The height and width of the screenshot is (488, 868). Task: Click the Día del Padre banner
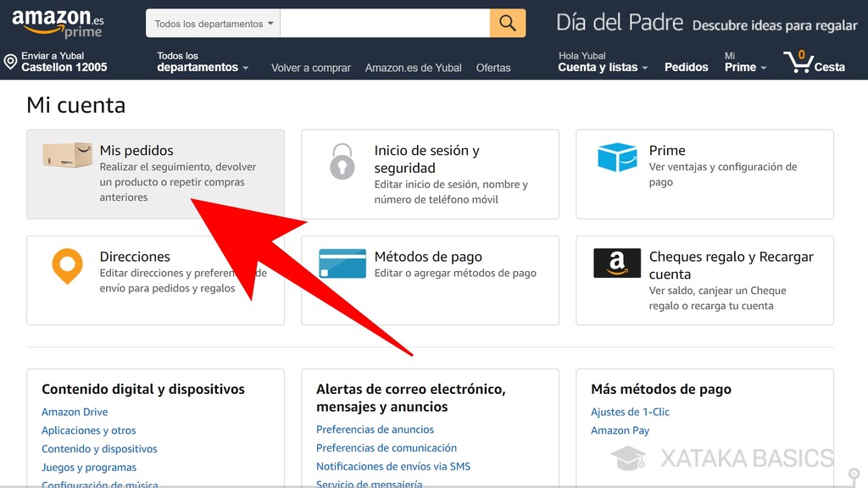click(619, 23)
